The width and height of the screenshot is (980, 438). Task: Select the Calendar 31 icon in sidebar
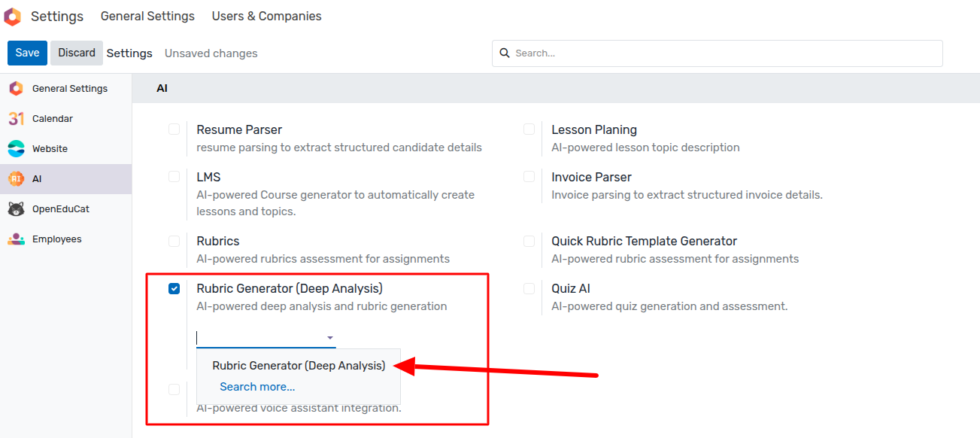tap(16, 119)
